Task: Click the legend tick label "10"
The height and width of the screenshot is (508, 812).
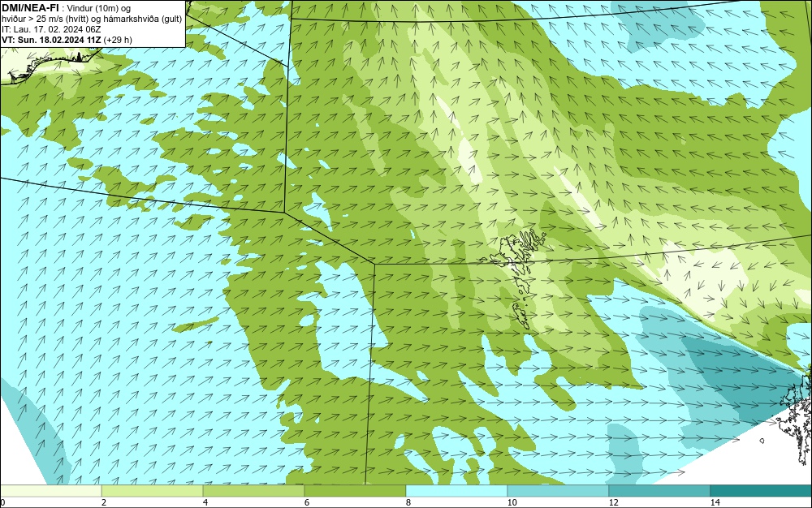Action: point(512,503)
